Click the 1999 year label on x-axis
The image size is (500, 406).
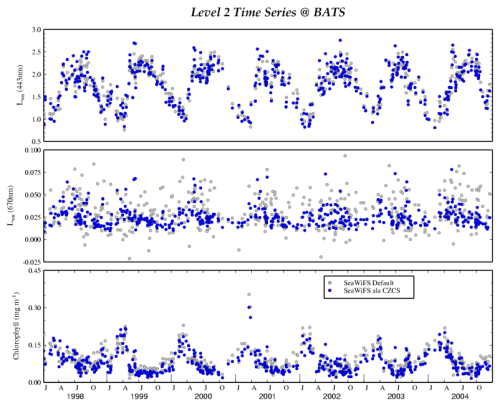pos(139,396)
